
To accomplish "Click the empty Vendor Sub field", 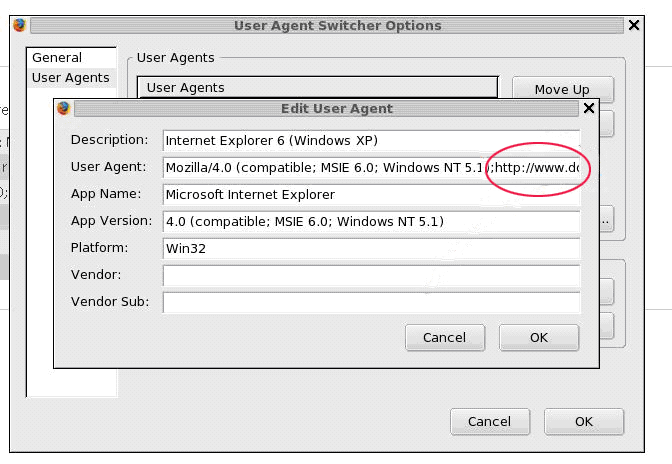I will pyautogui.click(x=371, y=302).
